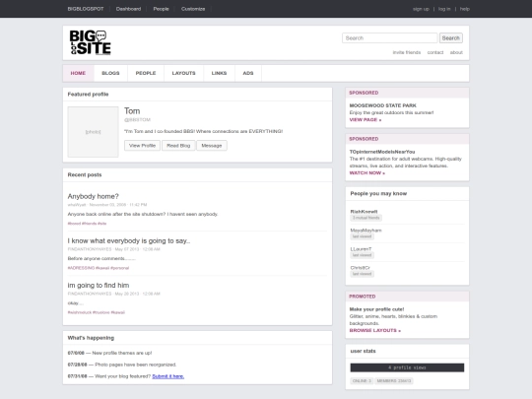532x399 pixels.
Task: Click the sign up link
Action: point(421,9)
